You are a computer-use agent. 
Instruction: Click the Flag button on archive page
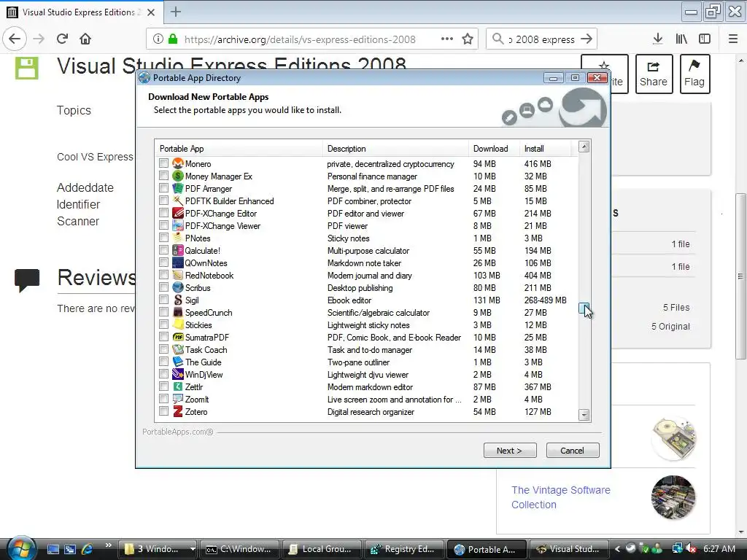694,74
